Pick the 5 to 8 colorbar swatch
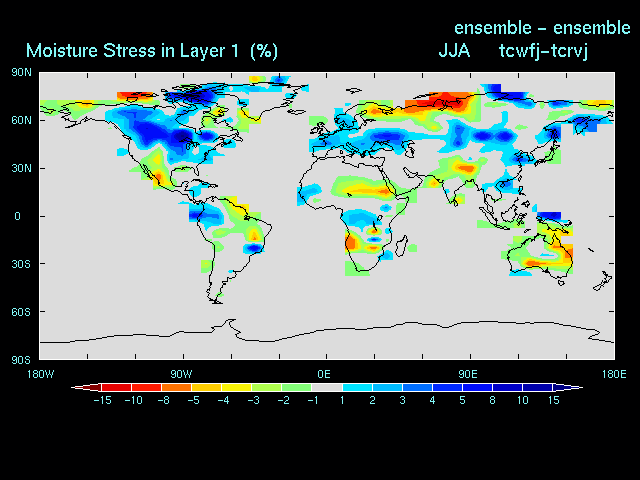This screenshot has width=640, height=480. (x=478, y=387)
